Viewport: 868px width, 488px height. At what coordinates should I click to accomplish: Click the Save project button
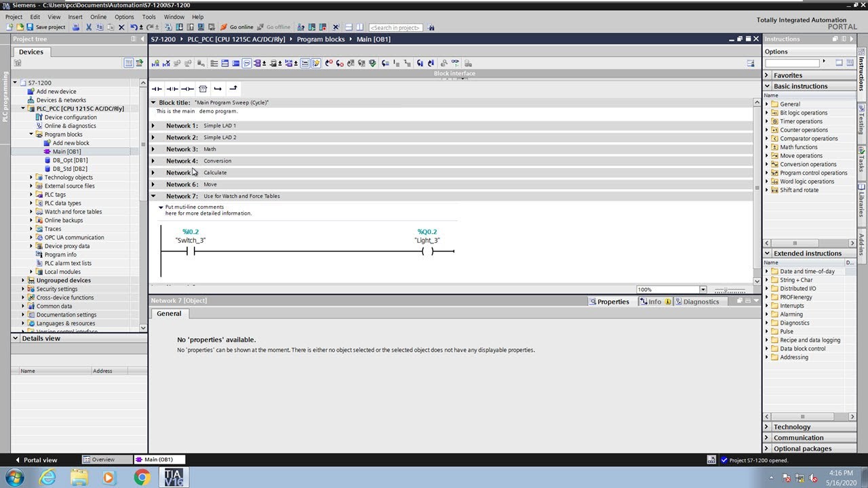point(46,27)
